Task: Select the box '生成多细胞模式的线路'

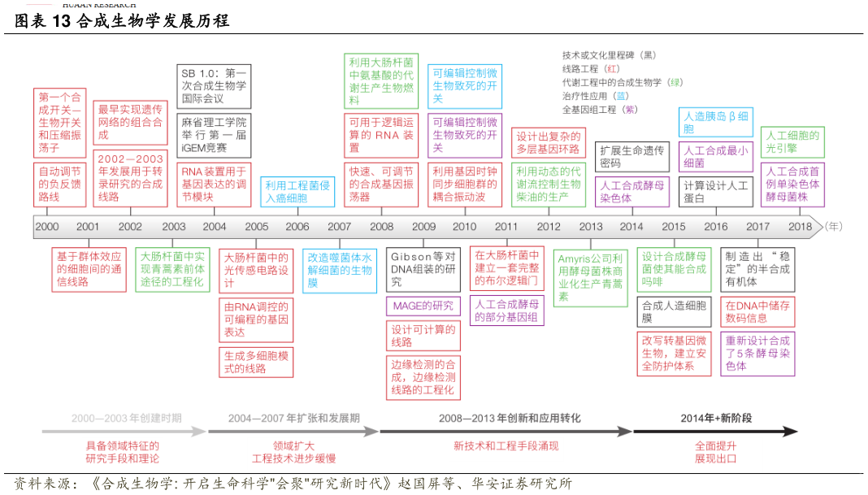Action: pos(256,363)
